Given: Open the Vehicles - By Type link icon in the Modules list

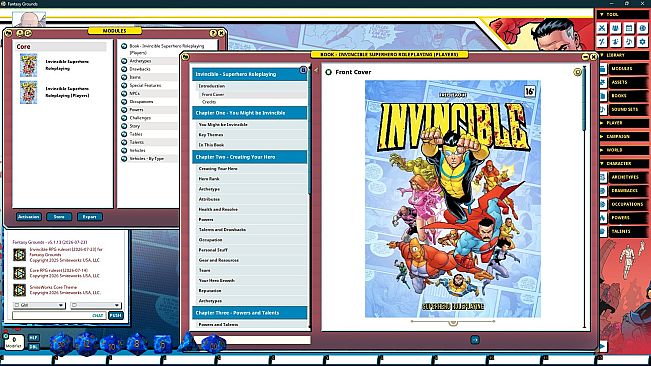Looking at the screenshot, I should click(x=124, y=159).
